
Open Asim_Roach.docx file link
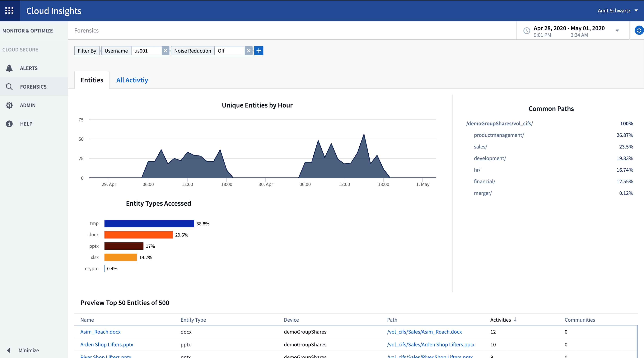click(x=100, y=332)
